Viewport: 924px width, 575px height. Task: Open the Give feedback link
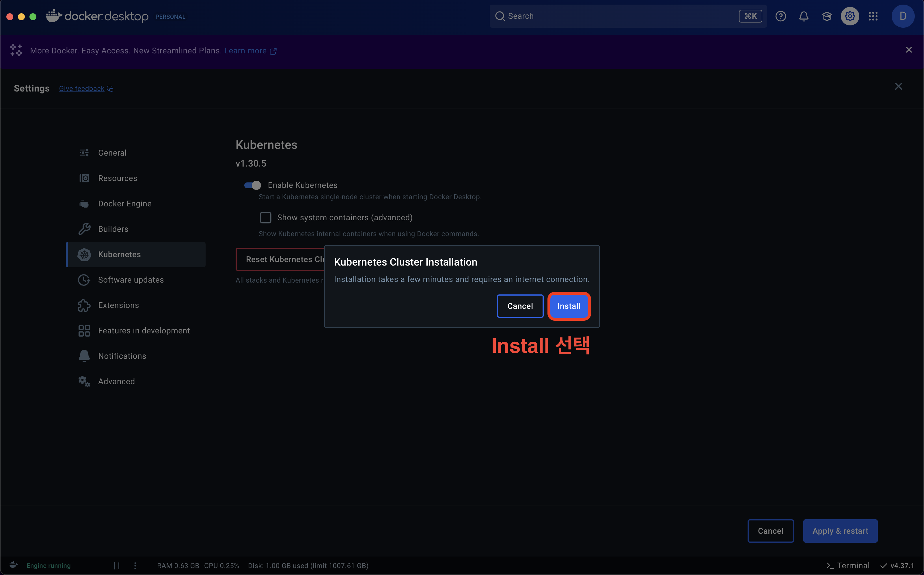[x=82, y=89]
